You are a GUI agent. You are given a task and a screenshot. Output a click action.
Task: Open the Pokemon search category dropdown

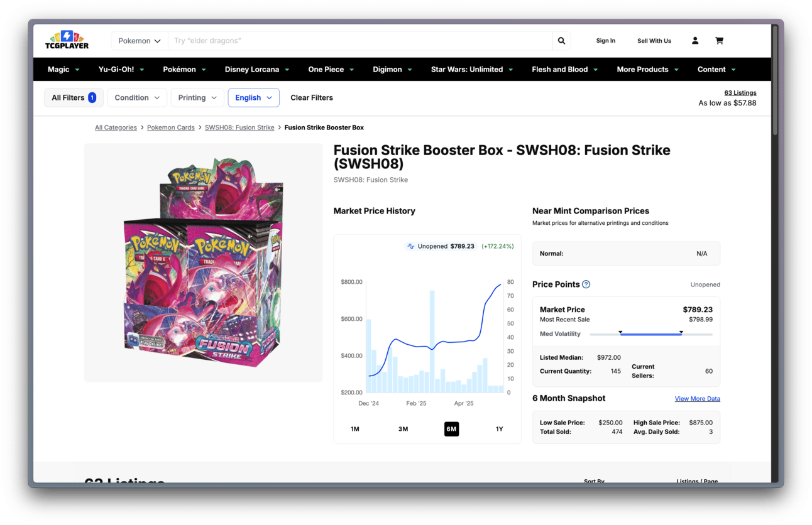(140, 41)
